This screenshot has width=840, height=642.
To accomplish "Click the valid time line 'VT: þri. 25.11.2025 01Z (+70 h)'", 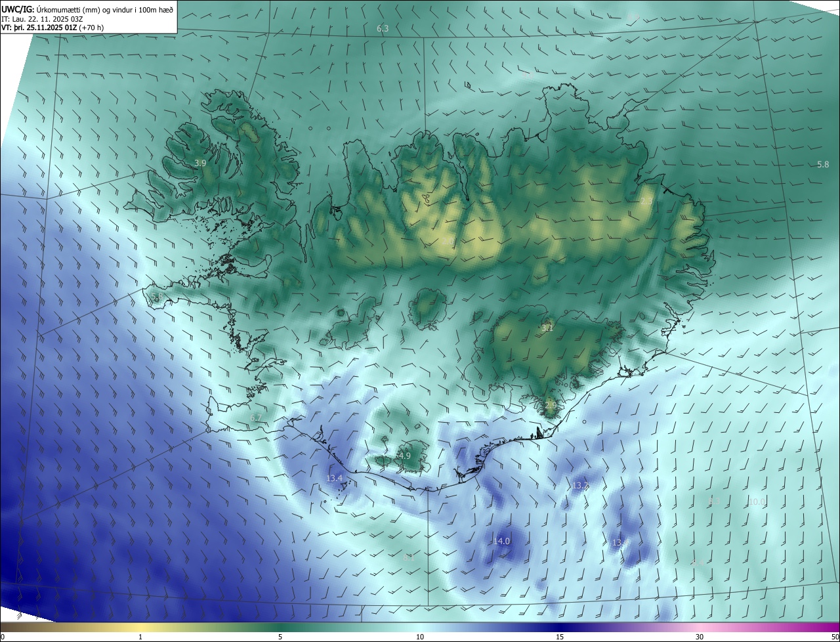I will (x=52, y=28).
